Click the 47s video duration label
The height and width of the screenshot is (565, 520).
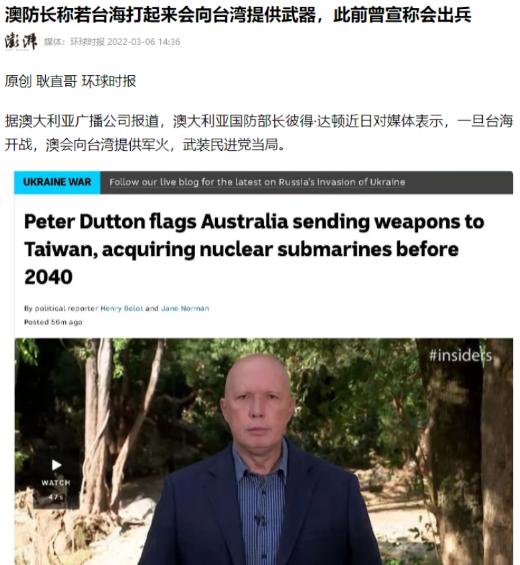click(56, 497)
